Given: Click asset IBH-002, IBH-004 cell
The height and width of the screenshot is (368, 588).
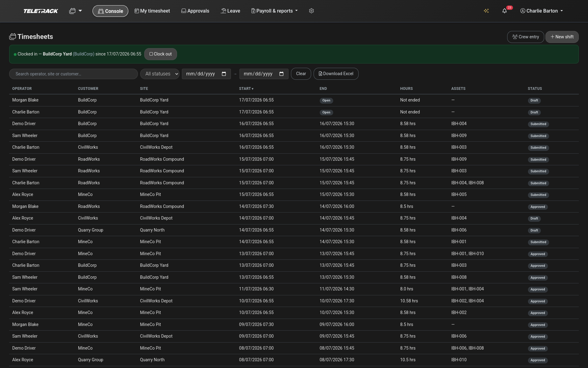Looking at the screenshot, I should [467, 301].
